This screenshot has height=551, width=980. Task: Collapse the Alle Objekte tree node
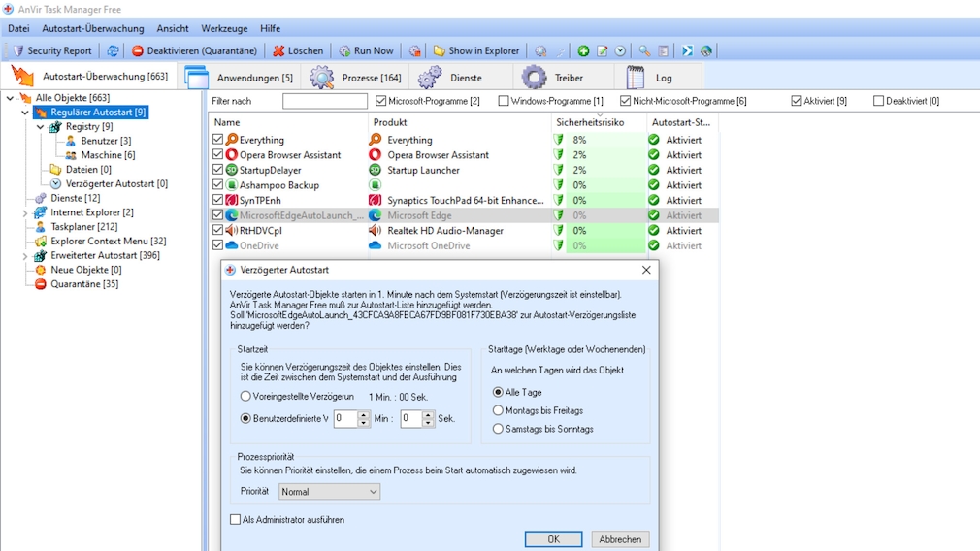pyautogui.click(x=10, y=98)
